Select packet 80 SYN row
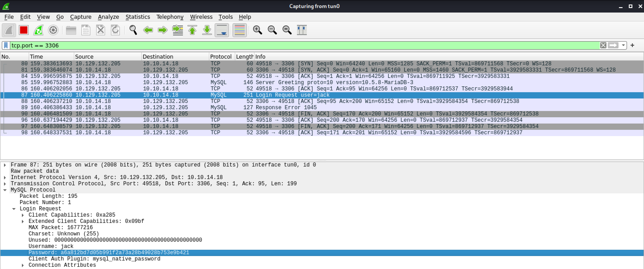Screen dimensions: 644x269 pos(322,64)
